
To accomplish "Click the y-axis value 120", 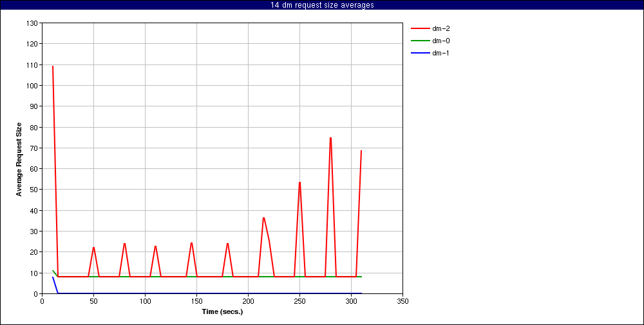I will [x=33, y=44].
